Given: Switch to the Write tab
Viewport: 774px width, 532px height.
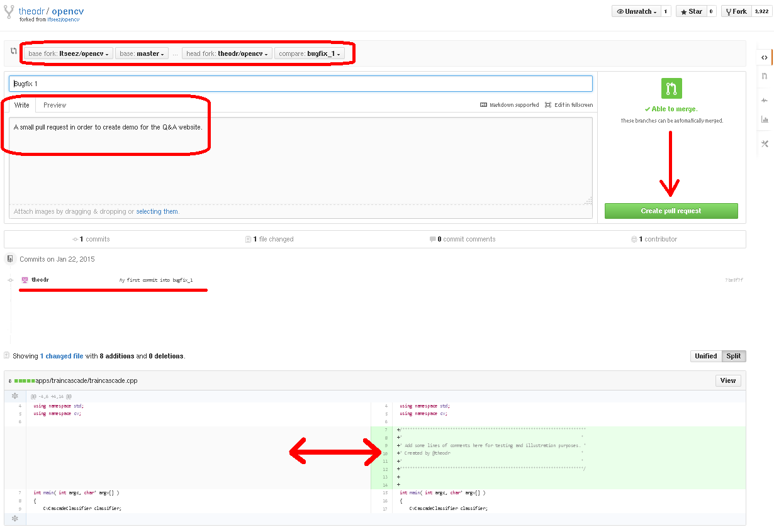Looking at the screenshot, I should pyautogui.click(x=22, y=105).
